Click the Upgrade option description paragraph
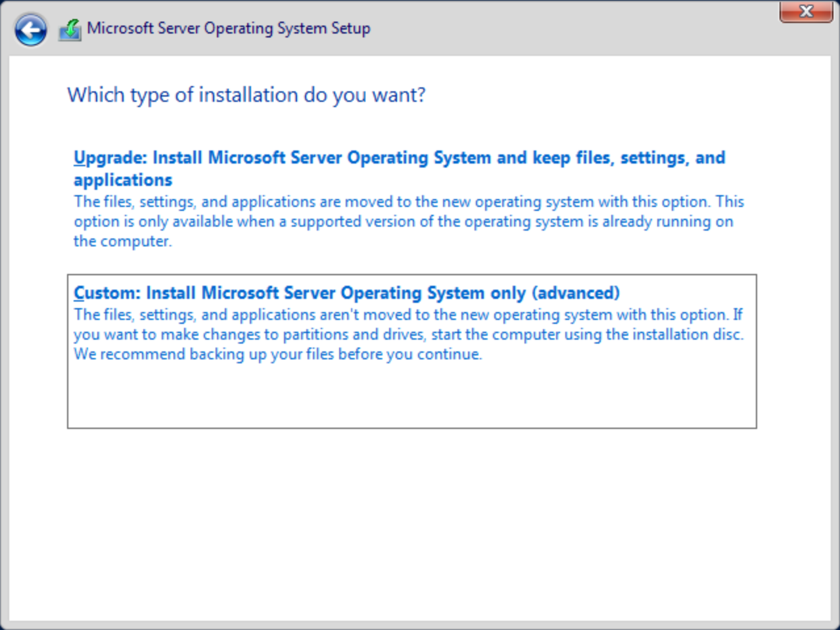This screenshot has width=840, height=630. (x=408, y=221)
